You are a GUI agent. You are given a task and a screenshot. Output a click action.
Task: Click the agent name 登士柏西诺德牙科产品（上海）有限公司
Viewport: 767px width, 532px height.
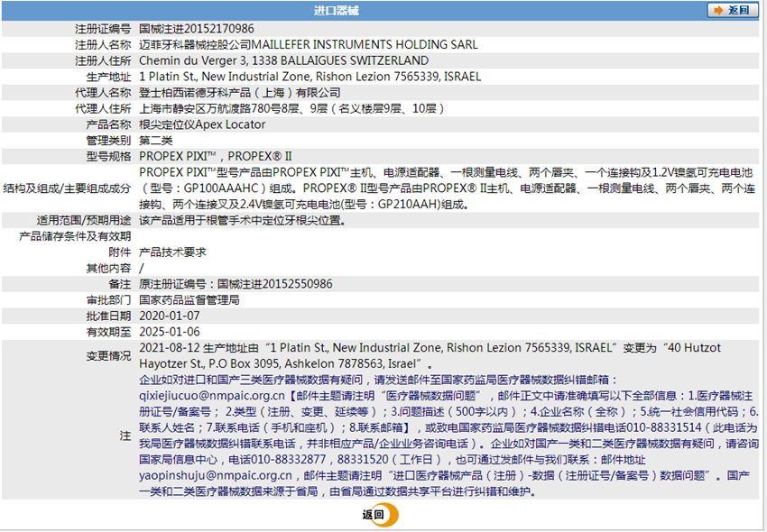click(240, 92)
